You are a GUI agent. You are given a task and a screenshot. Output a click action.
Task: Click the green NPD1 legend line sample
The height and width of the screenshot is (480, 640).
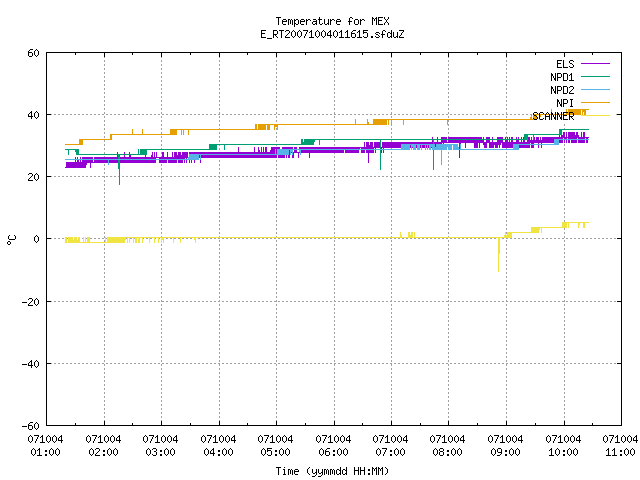(x=595, y=77)
